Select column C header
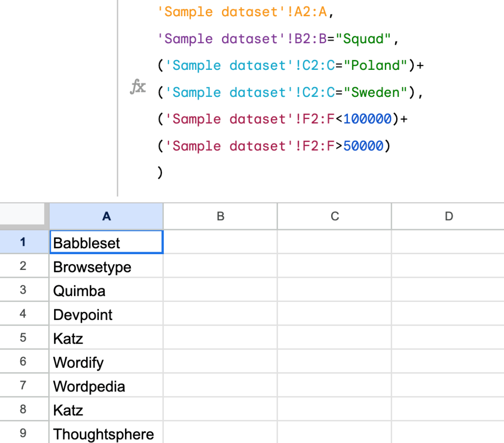 pyautogui.click(x=334, y=216)
